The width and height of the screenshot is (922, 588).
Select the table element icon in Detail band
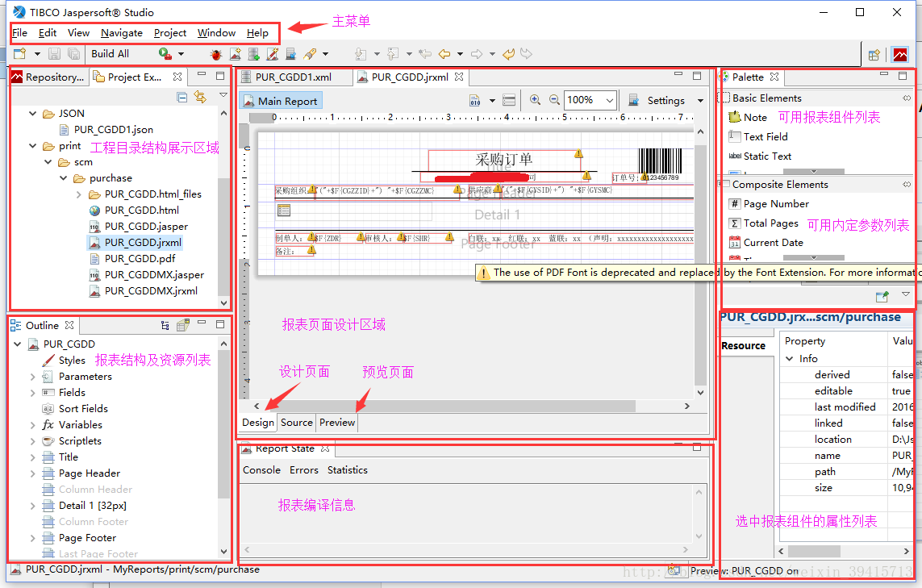click(284, 210)
